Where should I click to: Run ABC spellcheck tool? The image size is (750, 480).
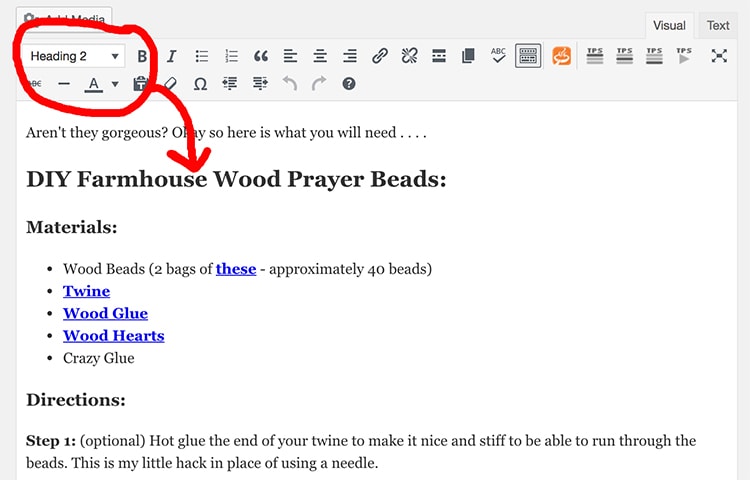click(x=498, y=55)
